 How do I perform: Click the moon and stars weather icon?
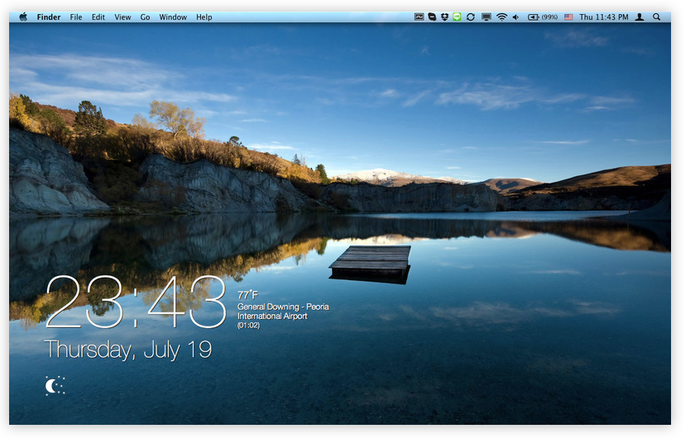pyautogui.click(x=55, y=385)
